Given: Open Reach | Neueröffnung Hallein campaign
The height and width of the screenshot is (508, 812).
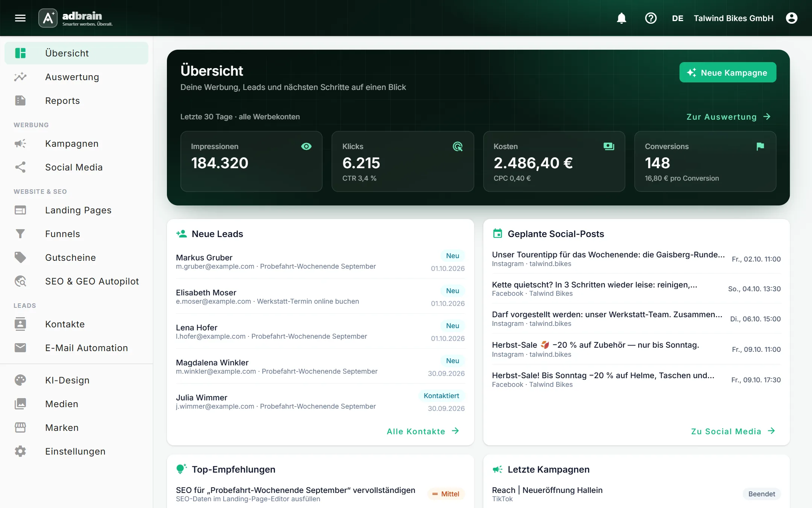Looking at the screenshot, I should pos(636,494).
